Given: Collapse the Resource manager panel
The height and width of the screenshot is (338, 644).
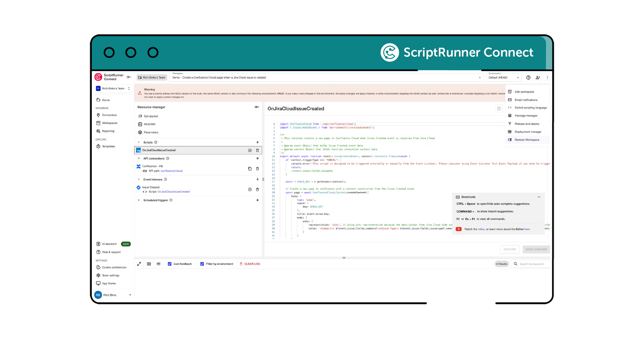Looking at the screenshot, I should [x=257, y=107].
